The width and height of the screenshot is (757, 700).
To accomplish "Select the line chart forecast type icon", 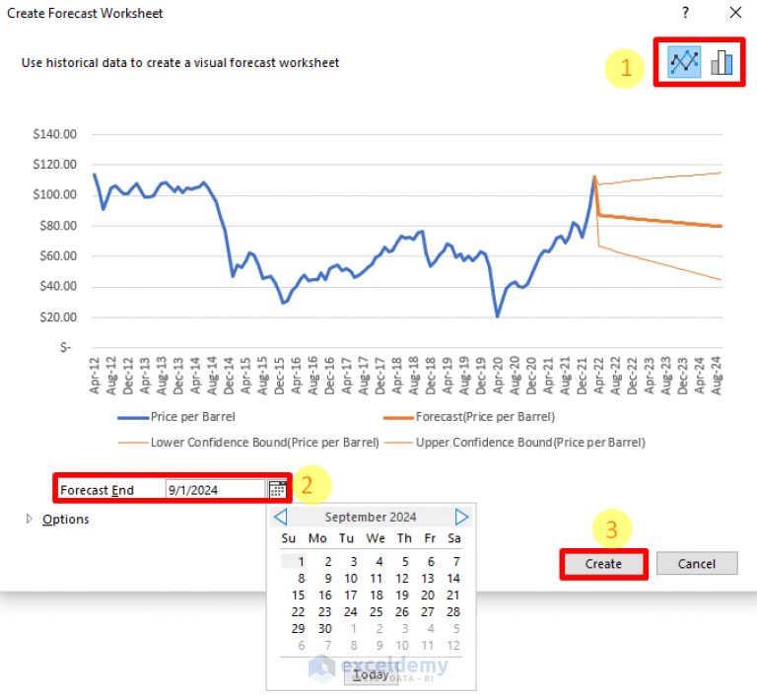I will (x=684, y=62).
